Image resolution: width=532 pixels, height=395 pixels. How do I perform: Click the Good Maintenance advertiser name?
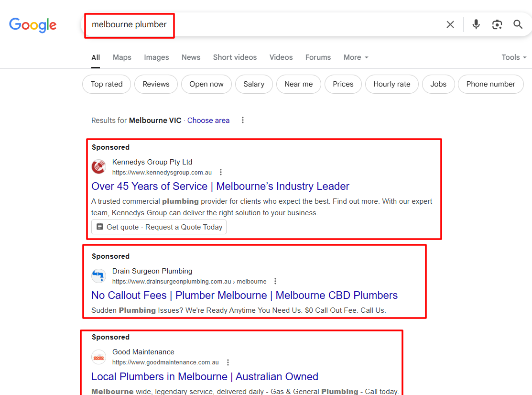pos(143,352)
